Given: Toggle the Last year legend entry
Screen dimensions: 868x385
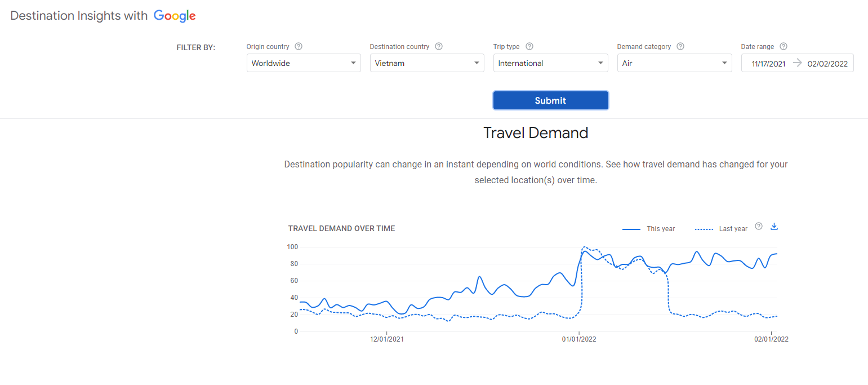Looking at the screenshot, I should coord(722,229).
